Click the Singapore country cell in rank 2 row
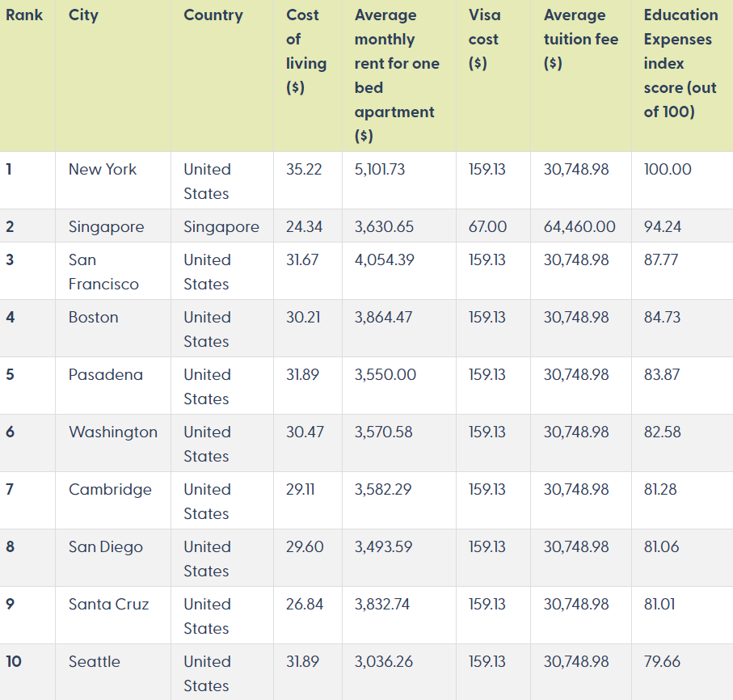This screenshot has height=700, width=733. click(221, 227)
